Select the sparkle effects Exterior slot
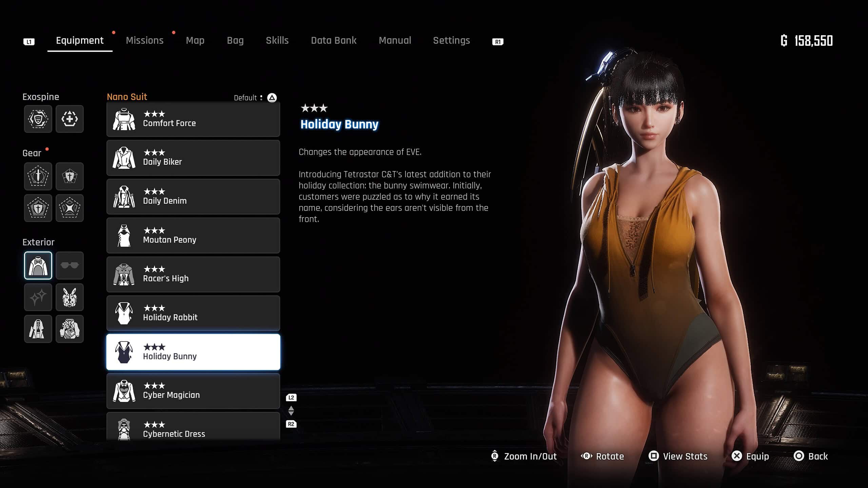The width and height of the screenshot is (868, 488). coord(38,297)
